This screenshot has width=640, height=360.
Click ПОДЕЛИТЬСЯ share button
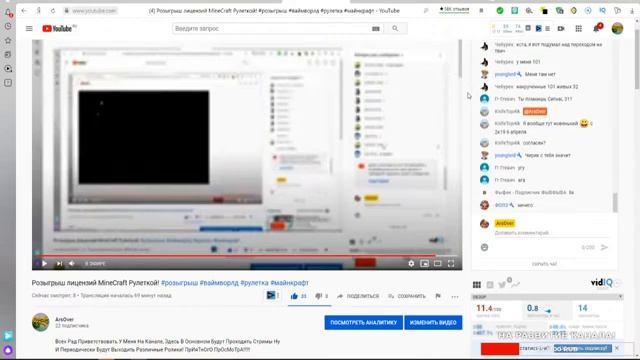point(358,296)
